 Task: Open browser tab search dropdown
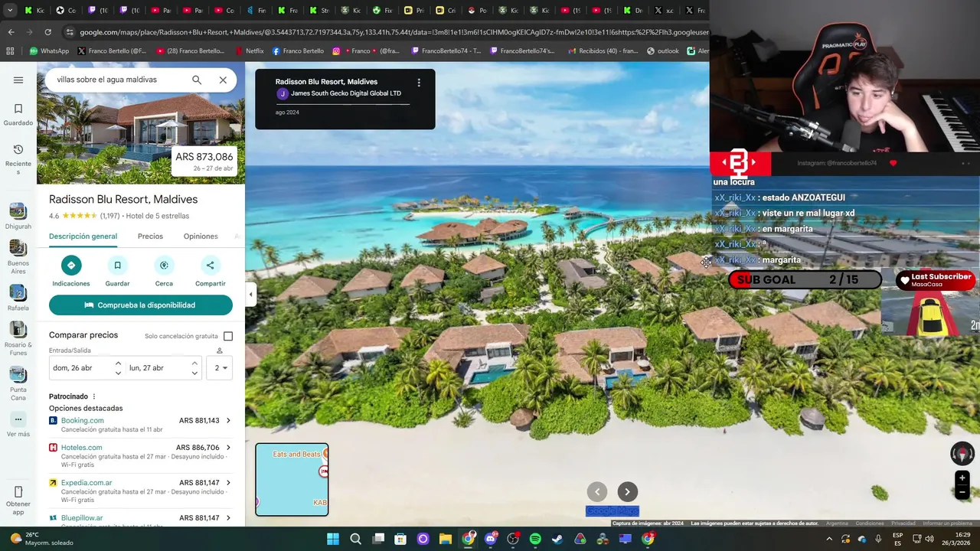pyautogui.click(x=9, y=11)
